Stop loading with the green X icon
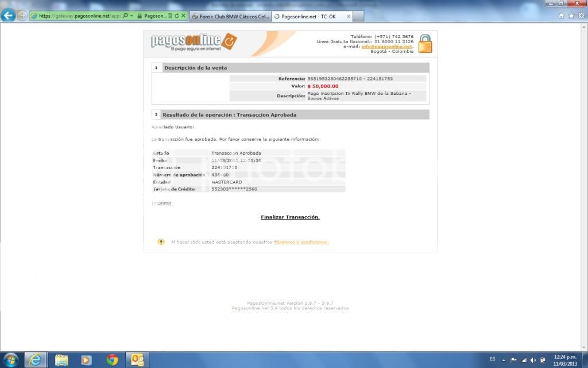The image size is (588, 368). pos(183,16)
